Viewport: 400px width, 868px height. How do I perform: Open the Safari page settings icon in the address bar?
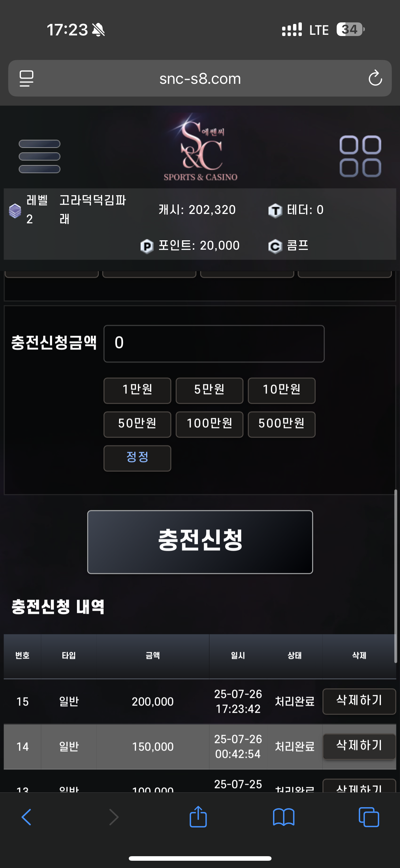(x=27, y=78)
